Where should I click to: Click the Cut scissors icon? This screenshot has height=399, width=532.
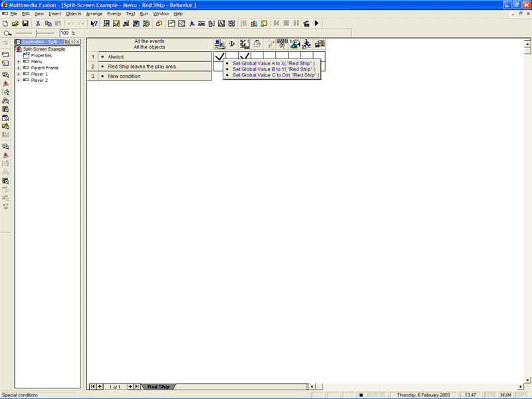[x=39, y=23]
